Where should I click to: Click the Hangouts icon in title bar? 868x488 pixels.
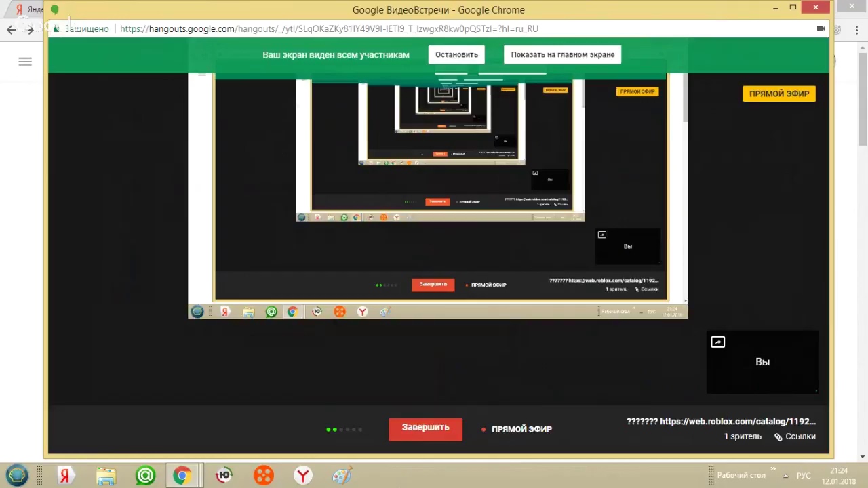(54, 9)
